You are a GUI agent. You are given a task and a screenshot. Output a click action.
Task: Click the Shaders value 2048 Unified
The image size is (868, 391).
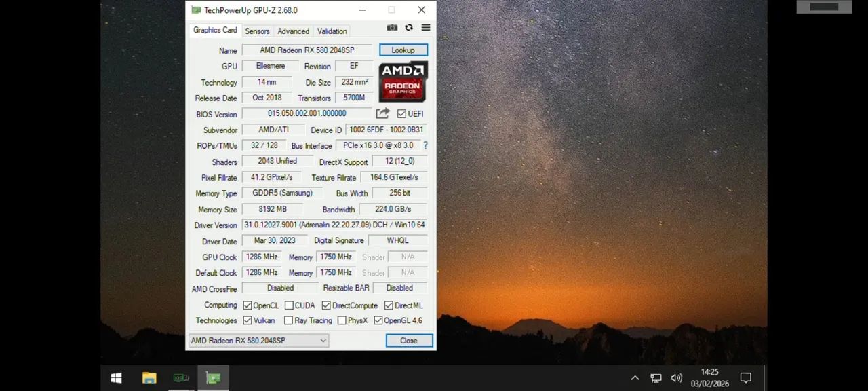(277, 161)
